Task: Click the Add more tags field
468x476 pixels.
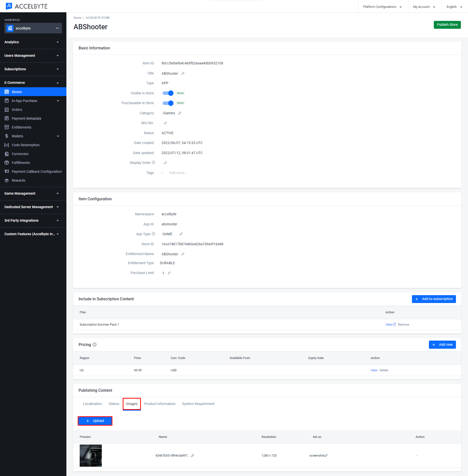Action: click(x=178, y=173)
